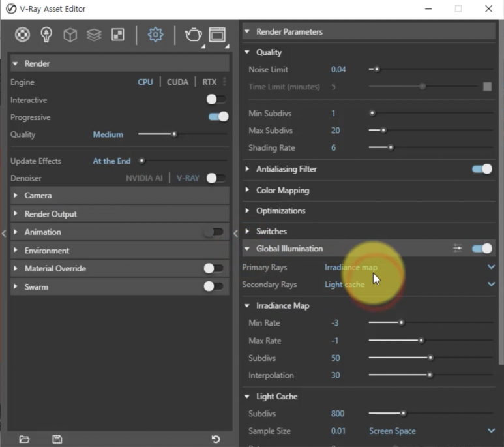Click the Shading Rate slider

[431, 147]
